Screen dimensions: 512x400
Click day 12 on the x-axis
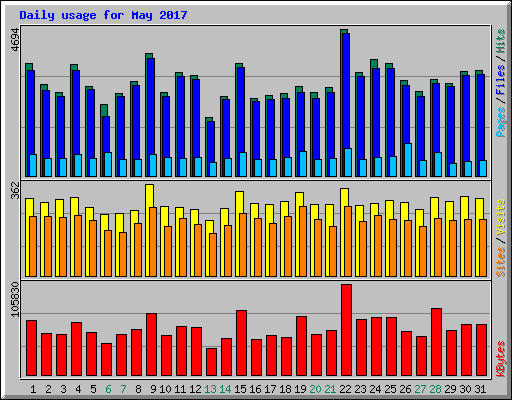[195, 389]
